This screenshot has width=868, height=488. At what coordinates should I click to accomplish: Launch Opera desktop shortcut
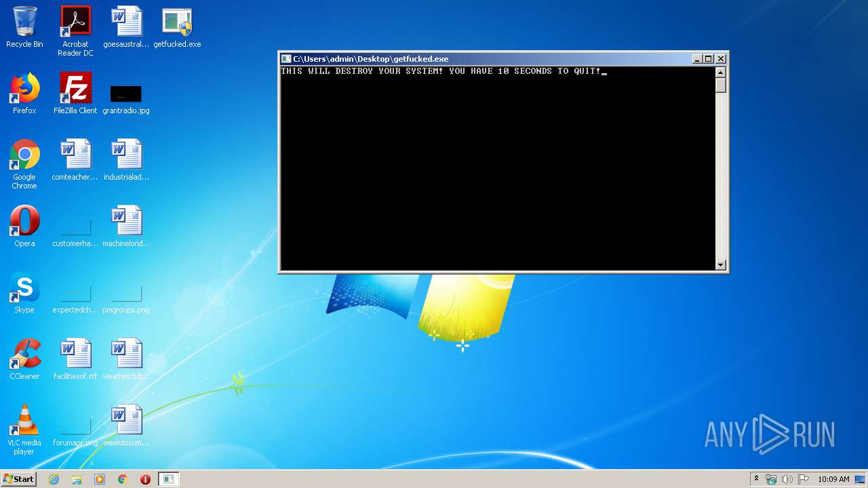[x=24, y=226]
